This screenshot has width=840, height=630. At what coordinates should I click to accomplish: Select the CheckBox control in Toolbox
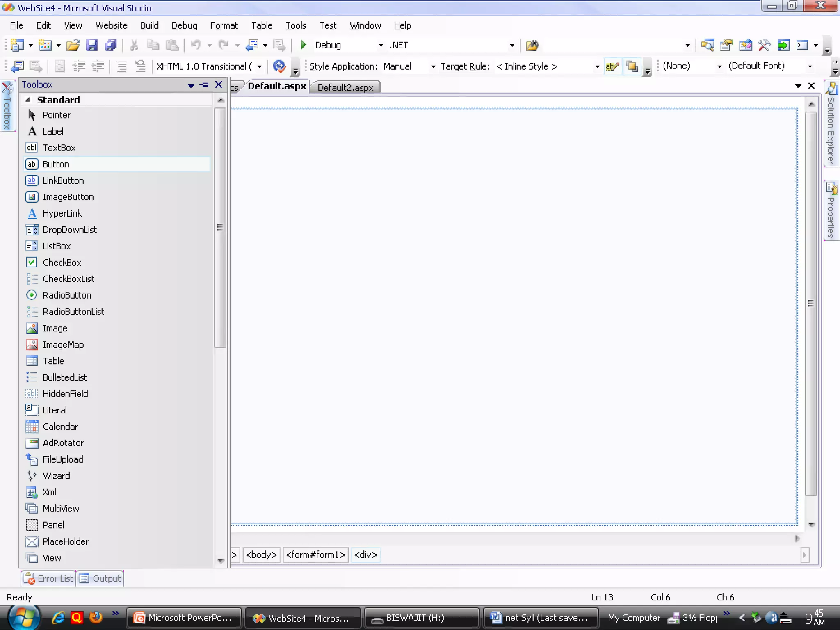click(x=62, y=262)
